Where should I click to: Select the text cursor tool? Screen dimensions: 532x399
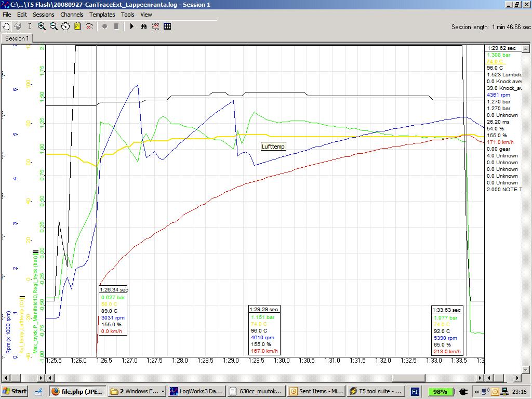30,26
